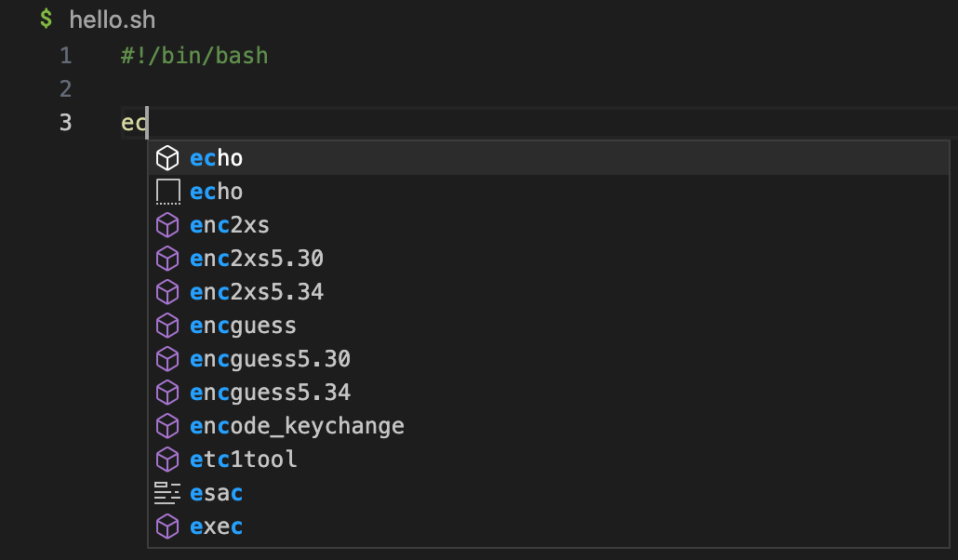Click the cube icon next to encguess
The image size is (958, 560).
point(166,326)
